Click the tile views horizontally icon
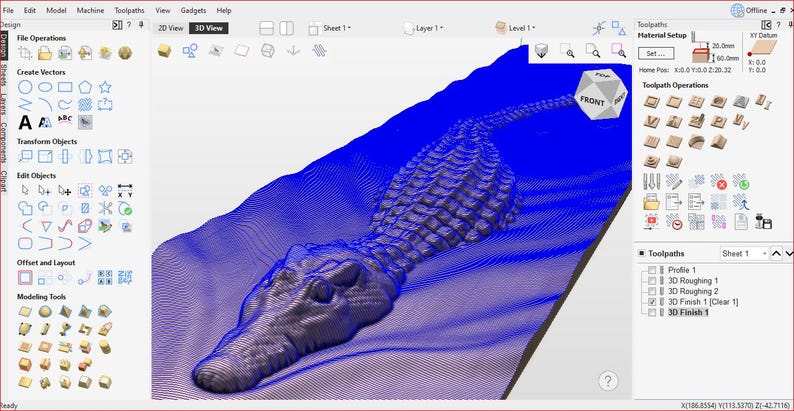 266,28
